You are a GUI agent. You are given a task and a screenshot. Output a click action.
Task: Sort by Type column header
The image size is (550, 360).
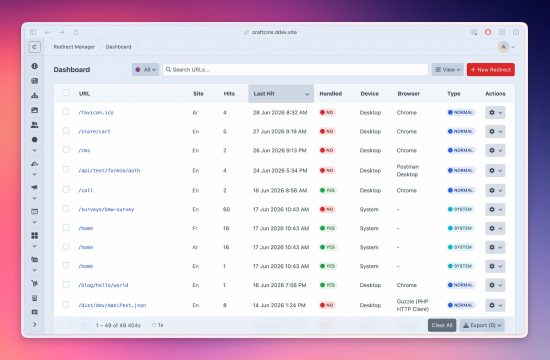(454, 94)
